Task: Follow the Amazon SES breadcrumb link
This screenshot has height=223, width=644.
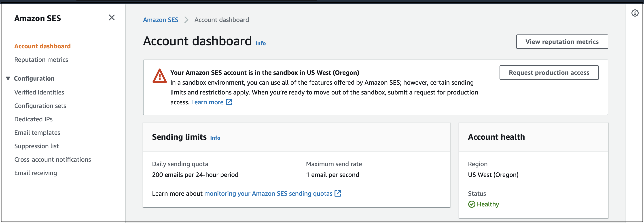Action: pyautogui.click(x=161, y=20)
